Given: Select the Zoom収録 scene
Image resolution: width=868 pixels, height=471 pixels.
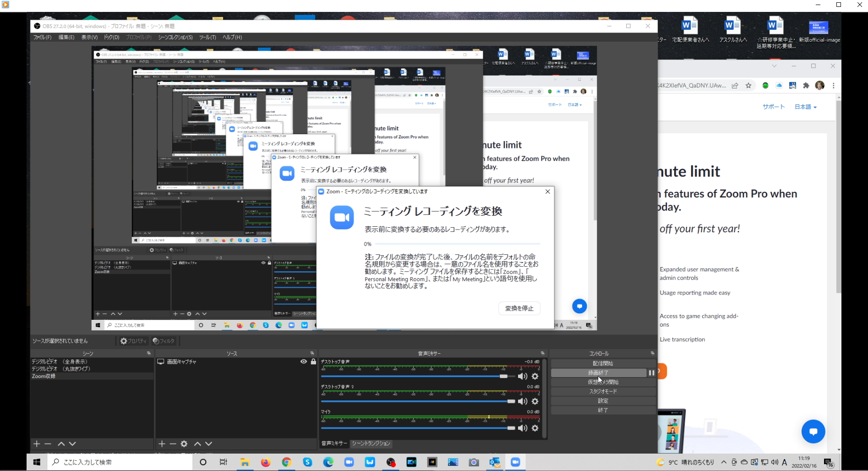Looking at the screenshot, I should [92, 376].
